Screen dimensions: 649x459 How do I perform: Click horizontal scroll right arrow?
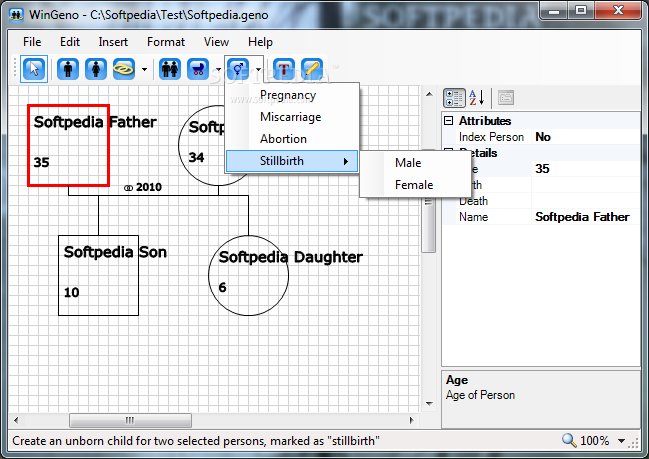click(x=411, y=420)
